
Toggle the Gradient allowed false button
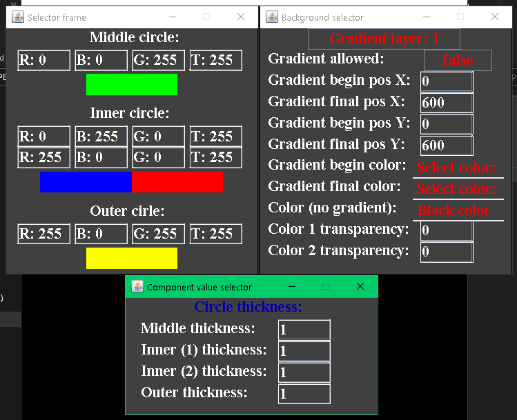(458, 60)
